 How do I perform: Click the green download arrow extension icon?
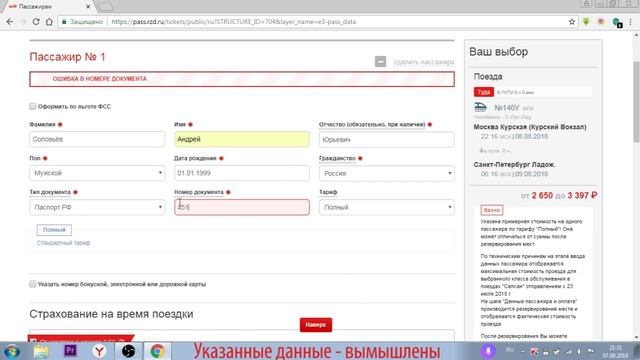tap(586, 22)
